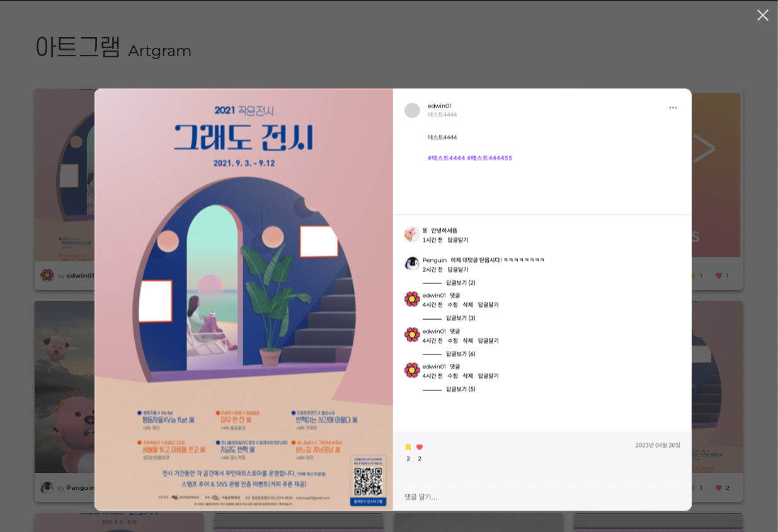
Task: Open the #테스트444455 hashtag
Action: (x=489, y=158)
